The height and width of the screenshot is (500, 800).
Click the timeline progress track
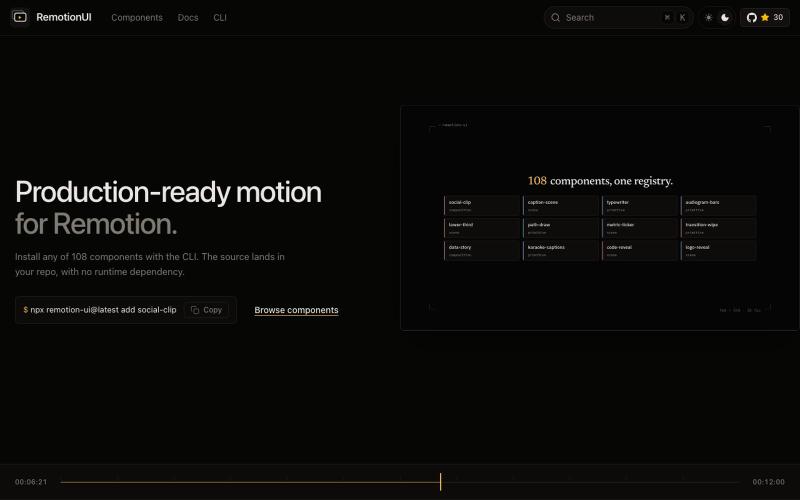pos(400,482)
